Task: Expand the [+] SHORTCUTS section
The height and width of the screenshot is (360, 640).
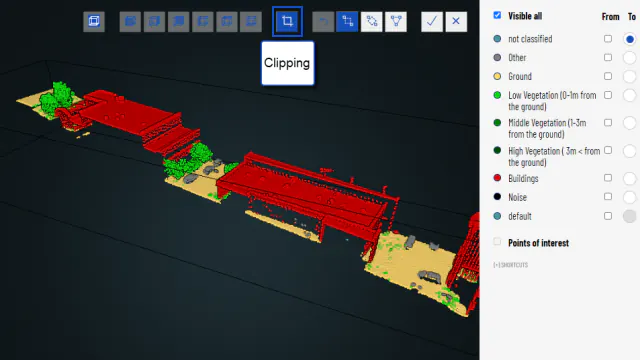Action: click(x=511, y=264)
